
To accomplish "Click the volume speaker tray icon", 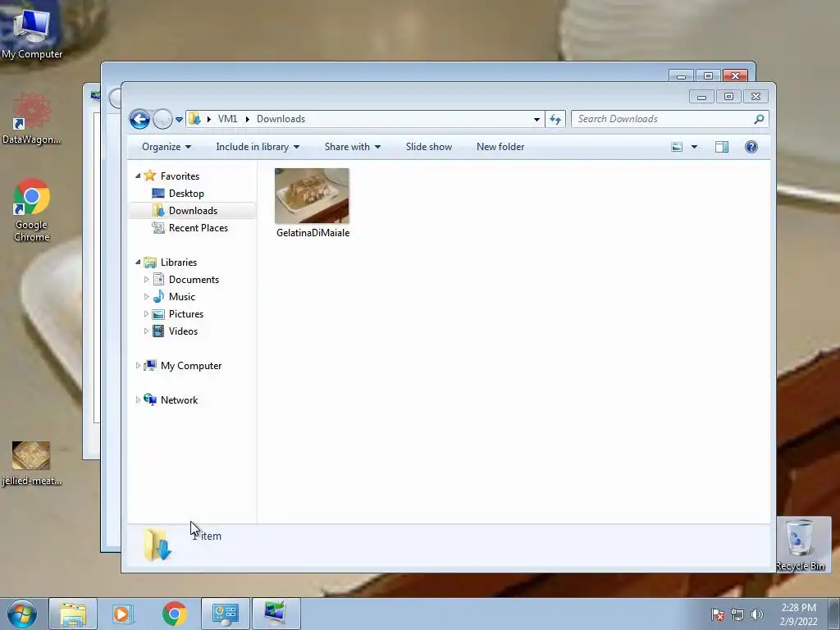I will click(756, 614).
